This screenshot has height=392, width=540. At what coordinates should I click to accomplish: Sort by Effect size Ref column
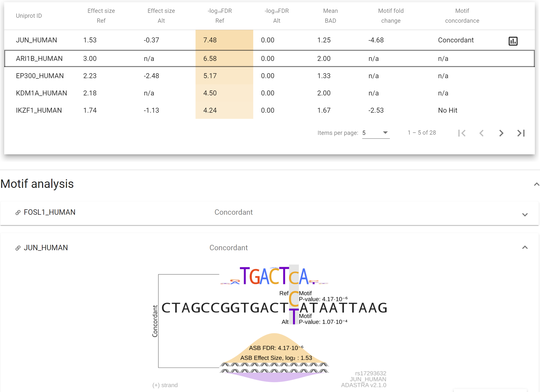(101, 16)
